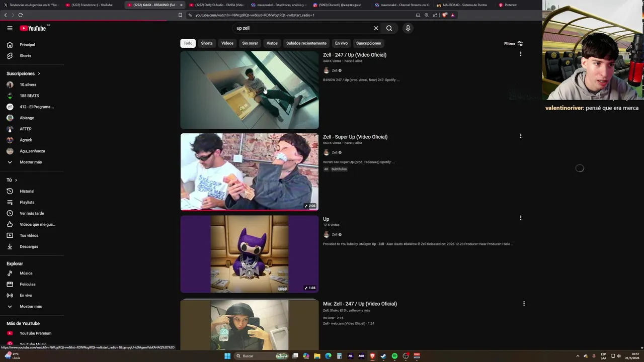Select the Sin mirar filter chip

250,43
